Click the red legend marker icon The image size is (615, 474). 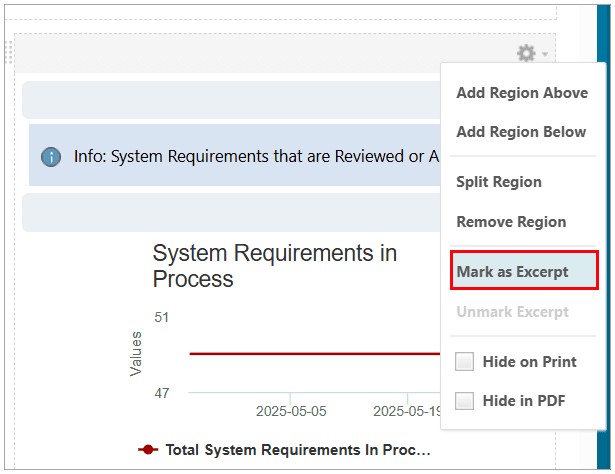(x=148, y=450)
